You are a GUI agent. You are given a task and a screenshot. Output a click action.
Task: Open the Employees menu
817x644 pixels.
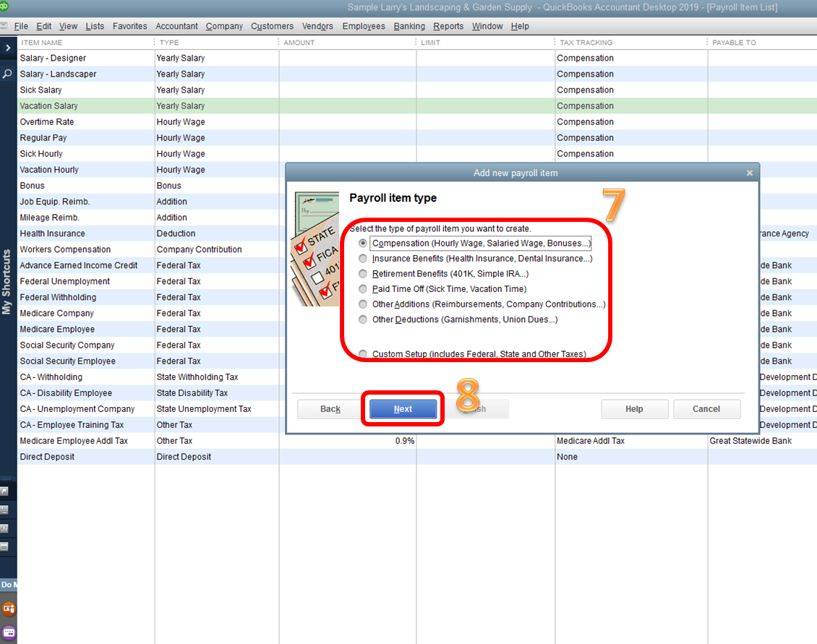(x=364, y=26)
